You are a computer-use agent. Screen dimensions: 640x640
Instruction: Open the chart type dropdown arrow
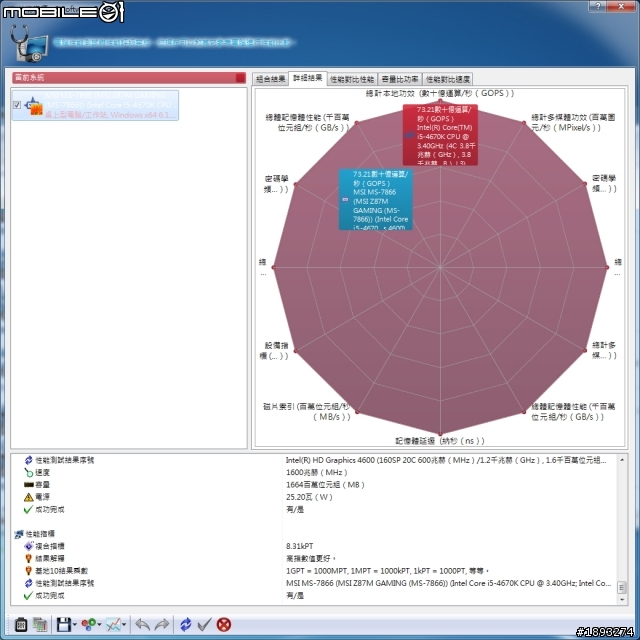point(124,624)
